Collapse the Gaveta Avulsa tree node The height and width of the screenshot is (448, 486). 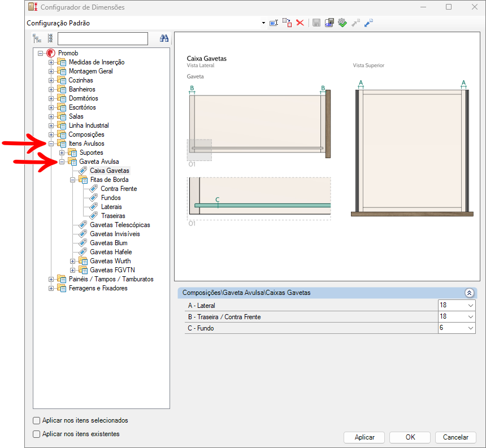[62, 162]
